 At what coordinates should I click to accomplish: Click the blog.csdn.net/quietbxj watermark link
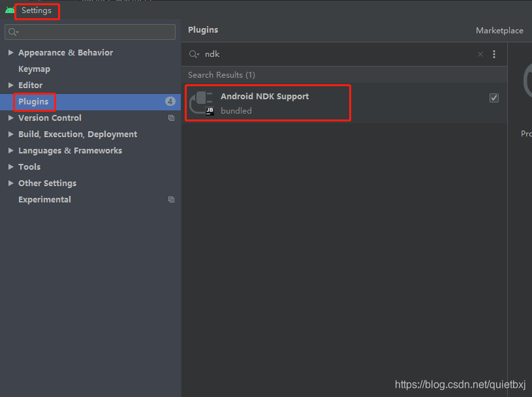(460, 385)
